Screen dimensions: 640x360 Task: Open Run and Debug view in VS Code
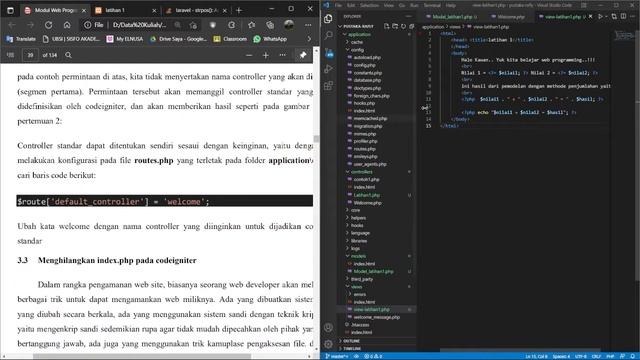click(328, 69)
